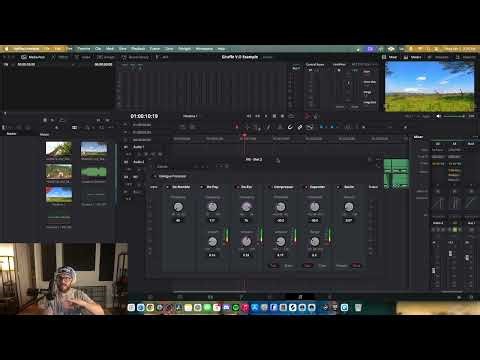Viewport: 480px width, 360px height.
Task: Click the red timeline playhead marker
Action: coord(244,135)
